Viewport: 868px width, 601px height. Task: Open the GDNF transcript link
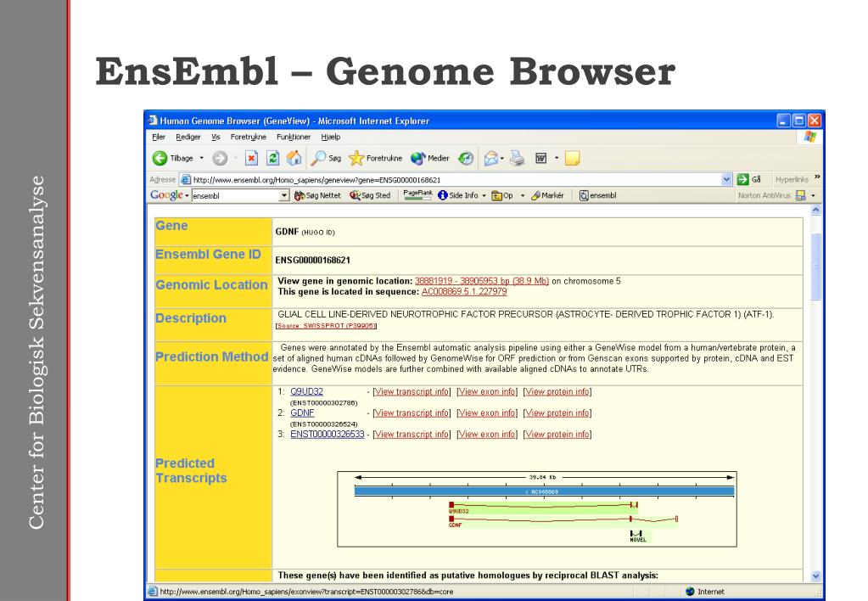point(302,413)
